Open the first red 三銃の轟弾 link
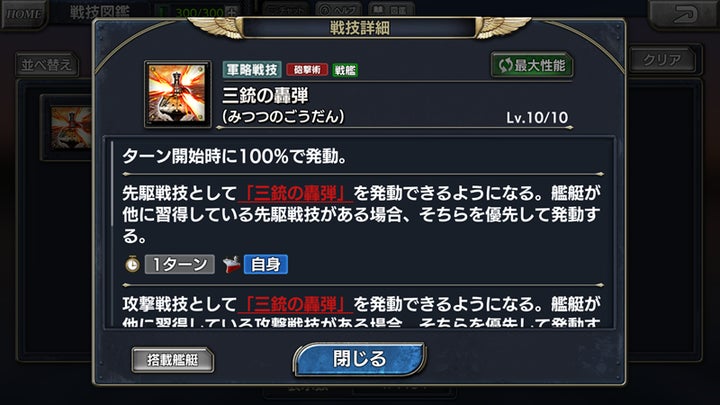 [x=295, y=193]
